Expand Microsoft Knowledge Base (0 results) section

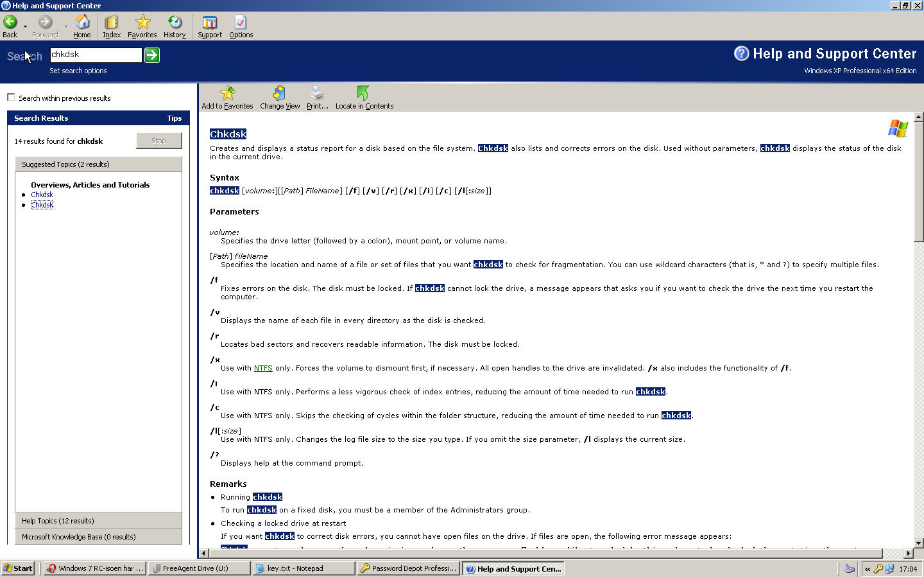98,537
